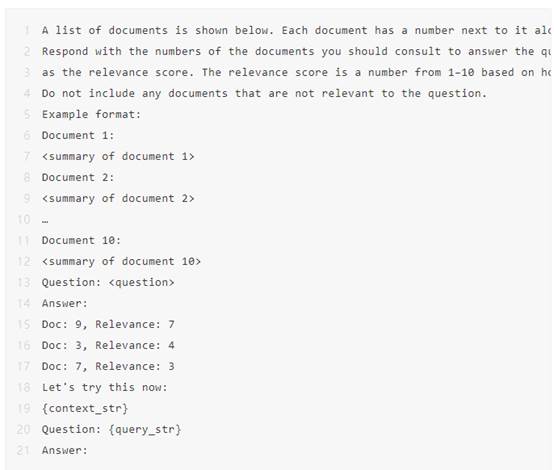Click '<summary of document 2>' text
This screenshot has height=470, width=554.
(x=118, y=199)
